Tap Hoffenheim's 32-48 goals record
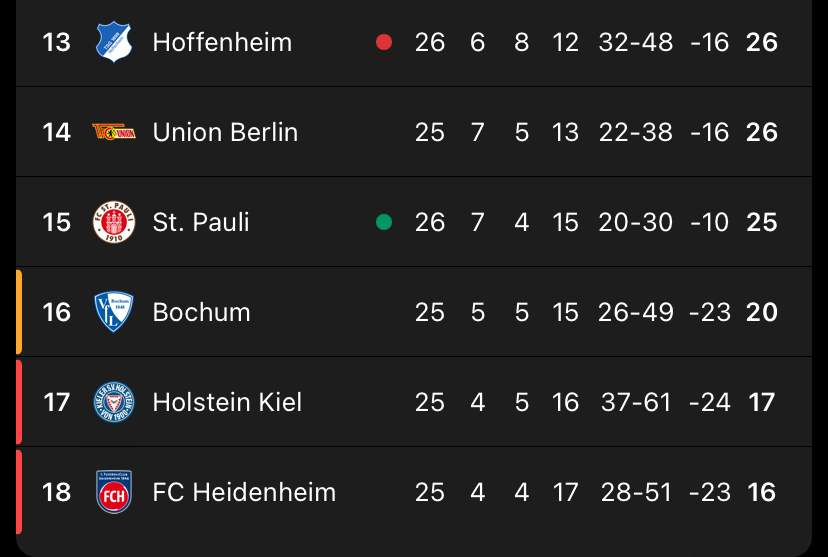 click(636, 42)
